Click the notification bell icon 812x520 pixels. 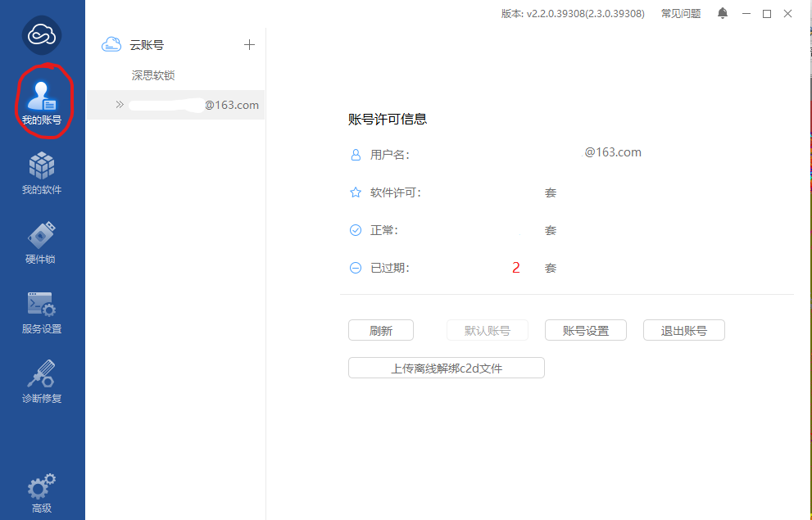[x=722, y=14]
